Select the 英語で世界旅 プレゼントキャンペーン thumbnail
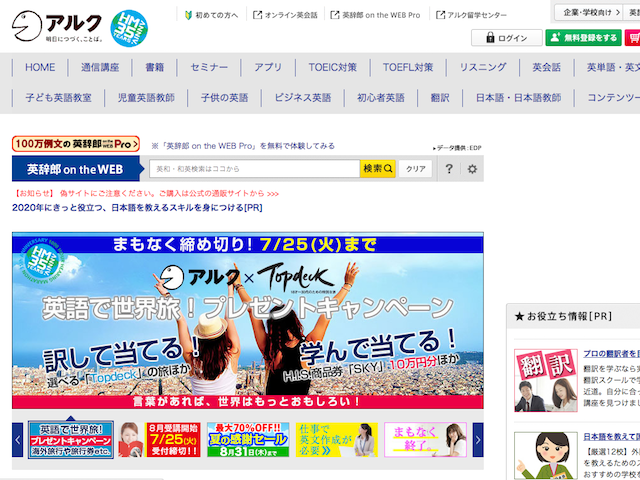This screenshot has width=640, height=480. click(71, 440)
